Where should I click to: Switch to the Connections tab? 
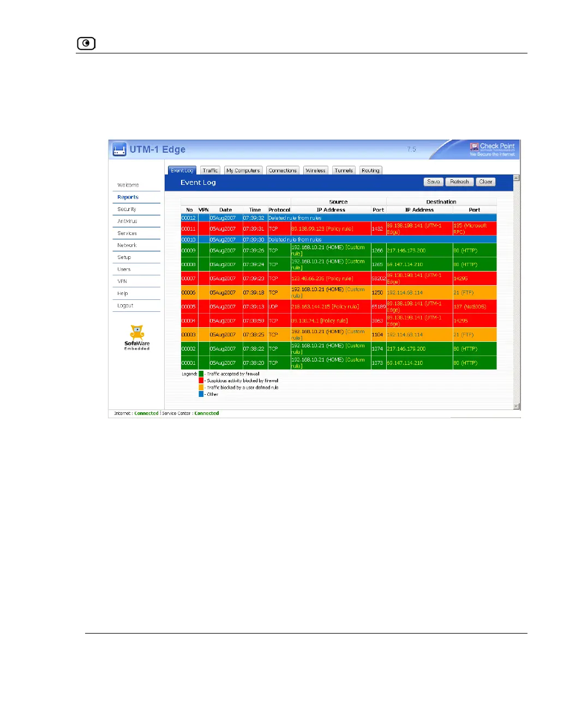(x=283, y=171)
